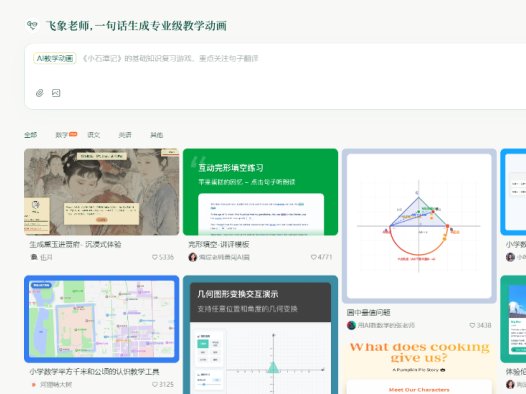Viewport: 526px width, 394px height.
Task: Open title 圆中最值问题
Action: [368, 312]
